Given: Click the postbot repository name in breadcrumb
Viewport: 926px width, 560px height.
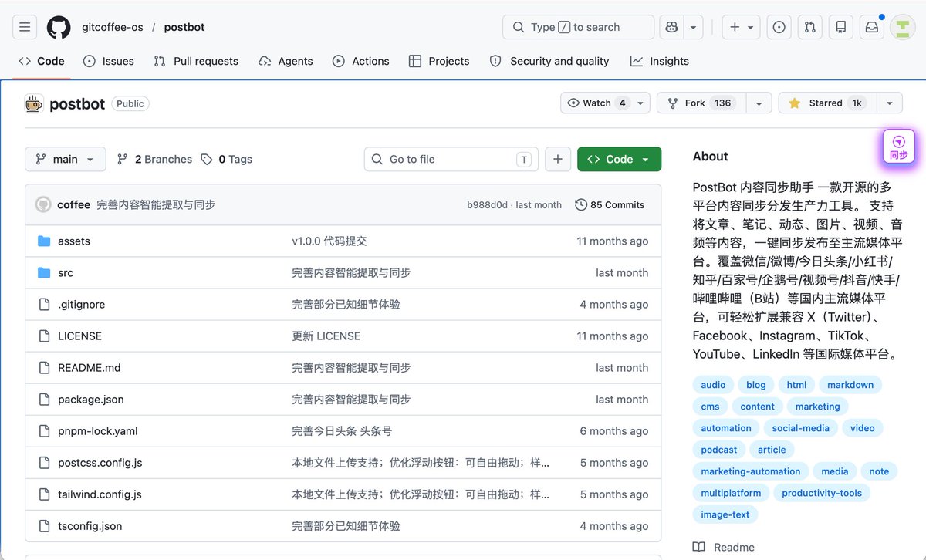Looking at the screenshot, I should tap(184, 27).
